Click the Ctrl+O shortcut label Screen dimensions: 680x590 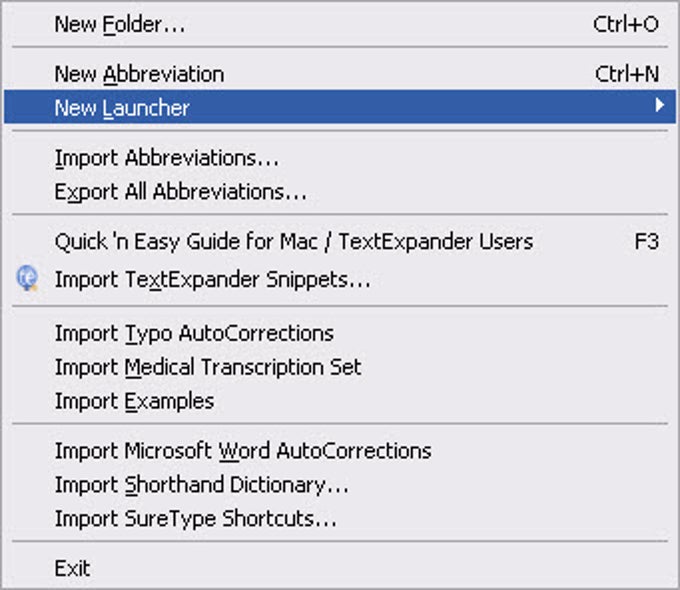click(626, 25)
